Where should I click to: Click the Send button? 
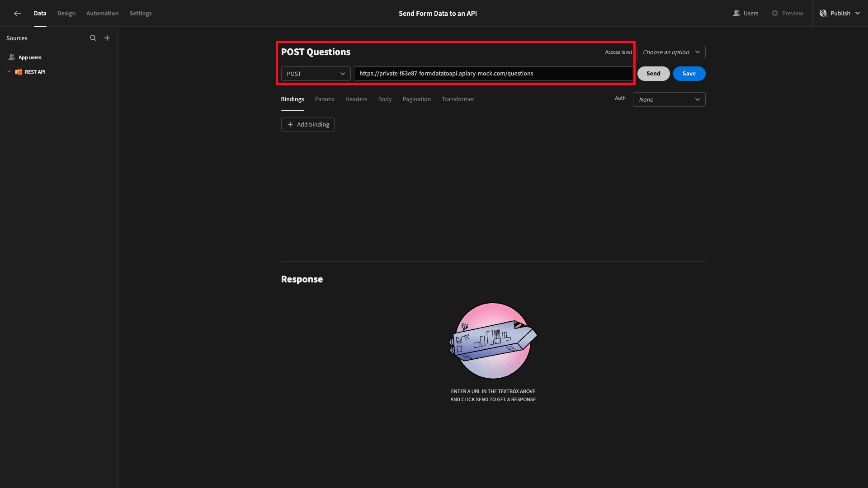coord(653,74)
